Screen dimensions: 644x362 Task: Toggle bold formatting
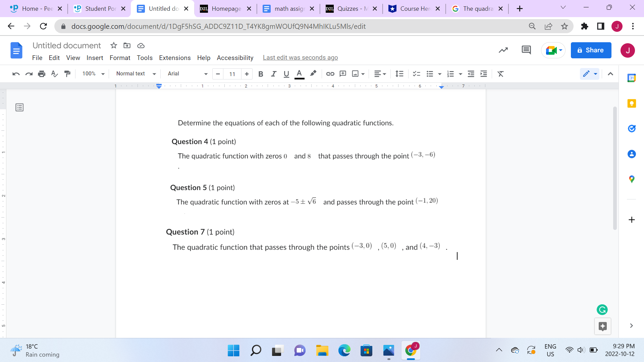pyautogui.click(x=261, y=74)
